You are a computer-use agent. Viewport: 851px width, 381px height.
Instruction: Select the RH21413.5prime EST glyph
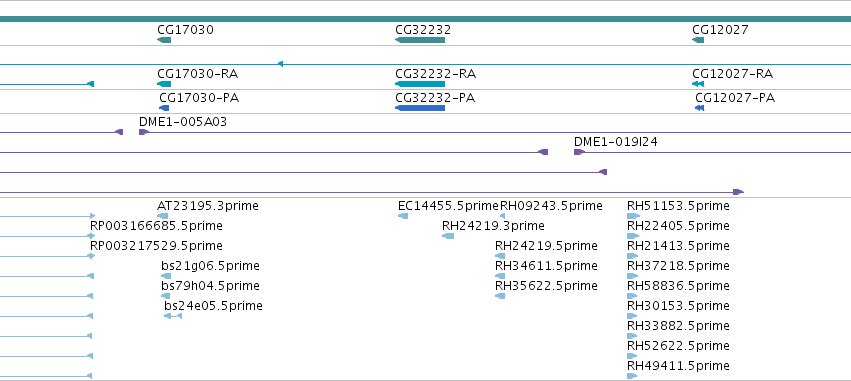point(633,256)
